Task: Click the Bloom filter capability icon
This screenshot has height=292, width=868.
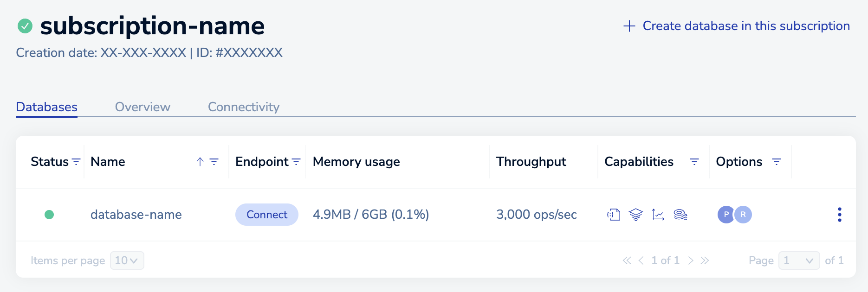Action: (680, 215)
